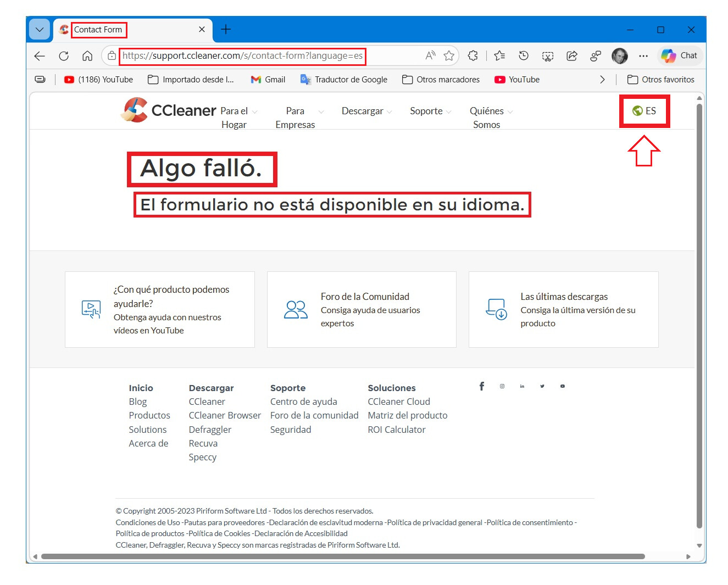Click the Centro de ayuda footer link
728x585 pixels.
click(303, 402)
